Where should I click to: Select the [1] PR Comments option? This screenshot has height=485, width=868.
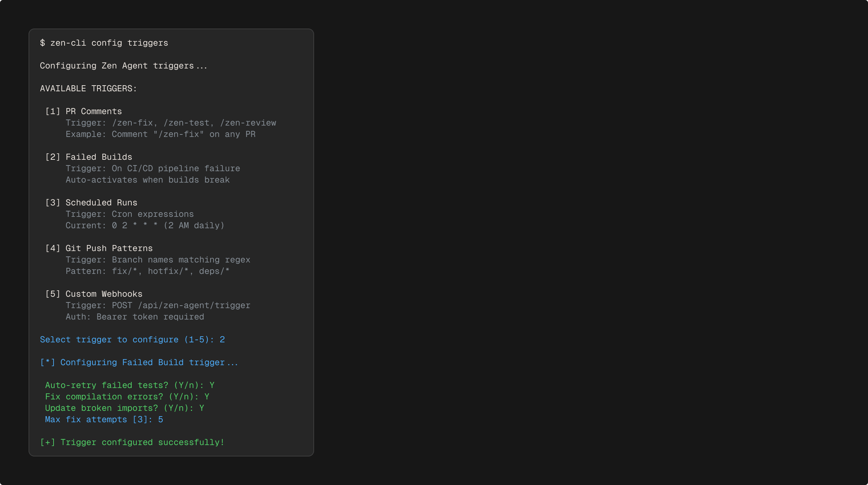(84, 111)
